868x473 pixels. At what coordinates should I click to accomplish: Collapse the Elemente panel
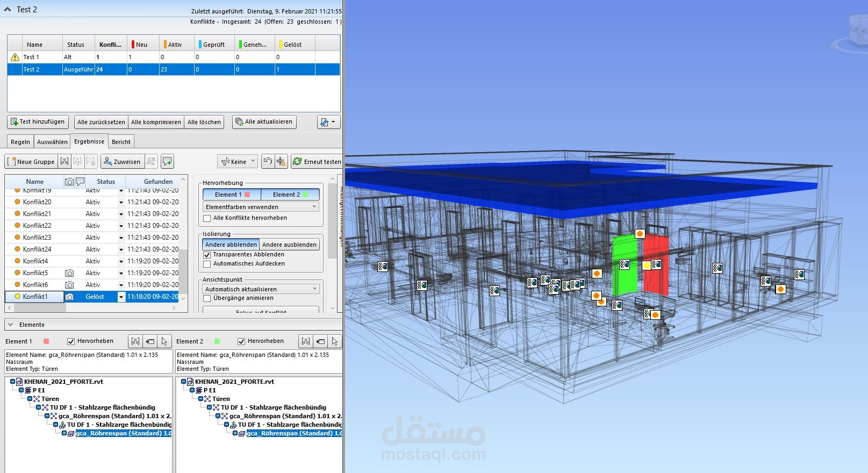click(x=10, y=325)
